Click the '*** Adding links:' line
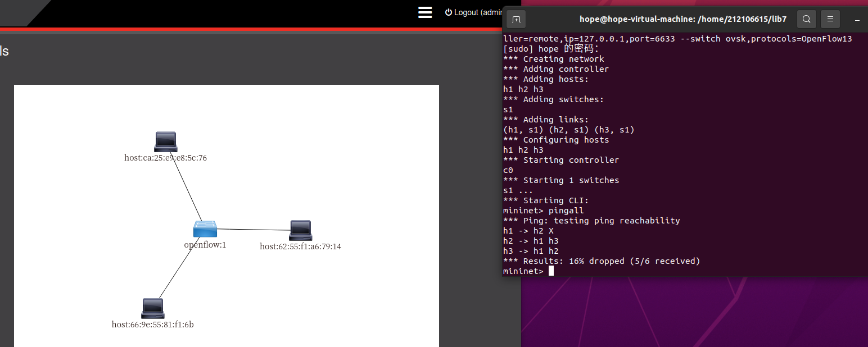Image resolution: width=868 pixels, height=347 pixels. coord(546,120)
